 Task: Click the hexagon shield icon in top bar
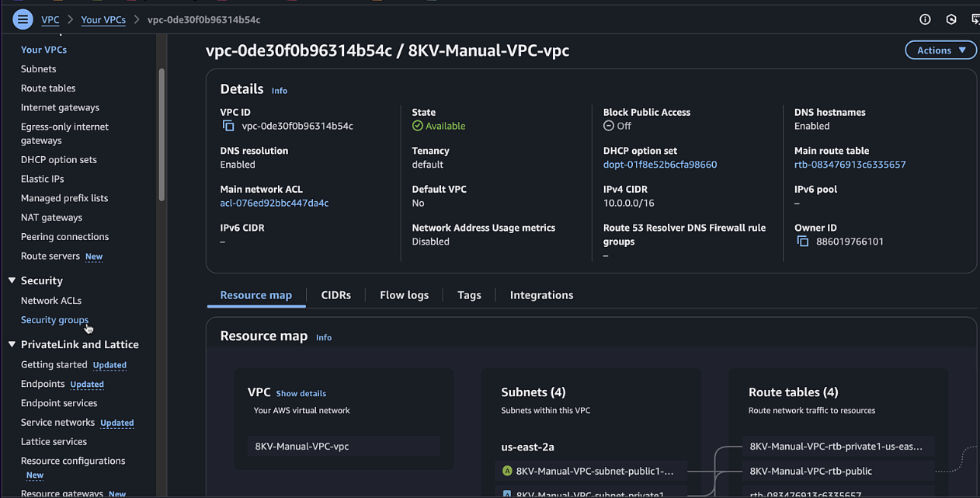pyautogui.click(x=951, y=19)
